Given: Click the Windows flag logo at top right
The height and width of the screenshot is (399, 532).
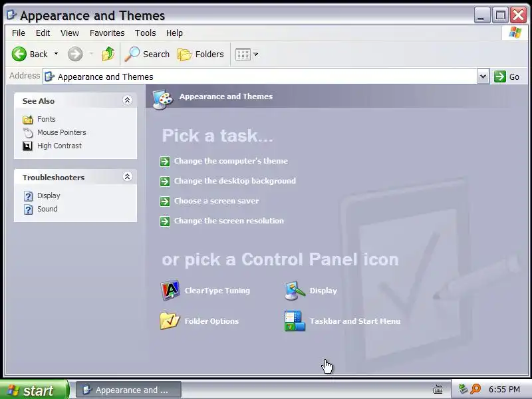Looking at the screenshot, I should click(x=515, y=33).
